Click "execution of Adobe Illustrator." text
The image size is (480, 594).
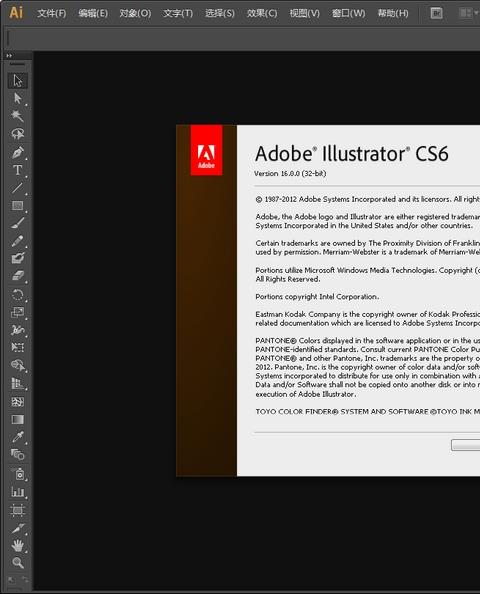point(306,394)
